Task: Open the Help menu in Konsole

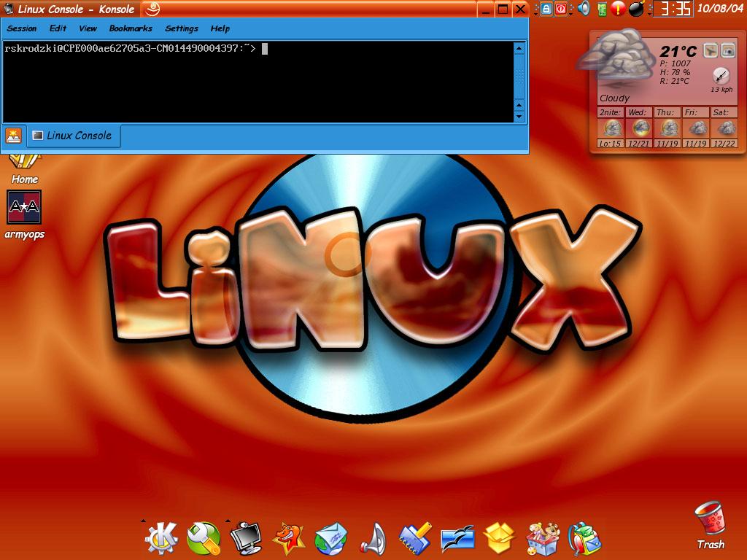Action: tap(220, 28)
